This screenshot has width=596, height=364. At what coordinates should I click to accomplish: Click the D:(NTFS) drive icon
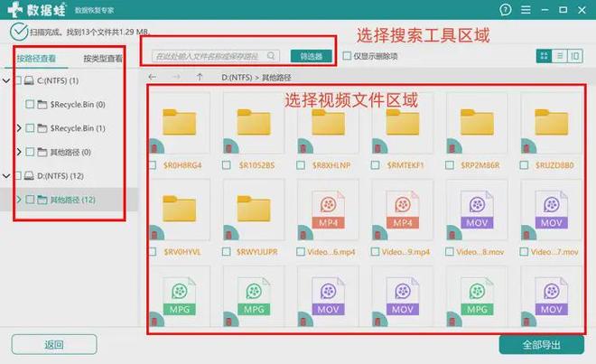29,176
